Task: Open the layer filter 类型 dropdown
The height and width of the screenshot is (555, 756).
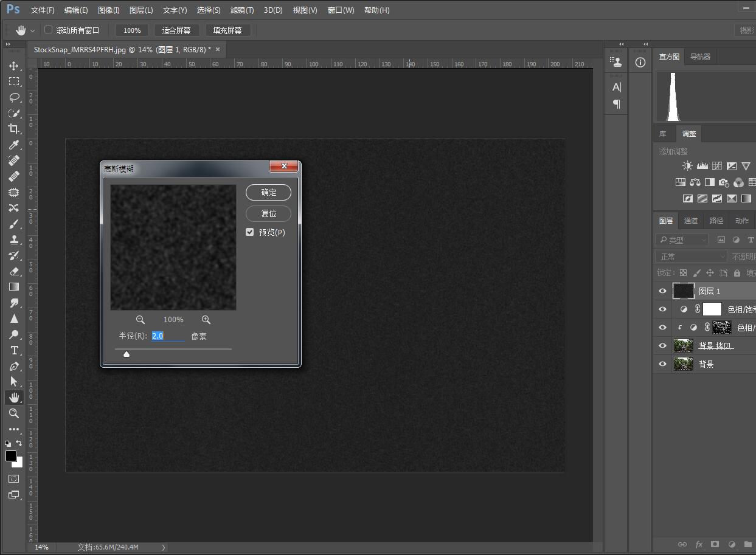Action: click(x=682, y=240)
